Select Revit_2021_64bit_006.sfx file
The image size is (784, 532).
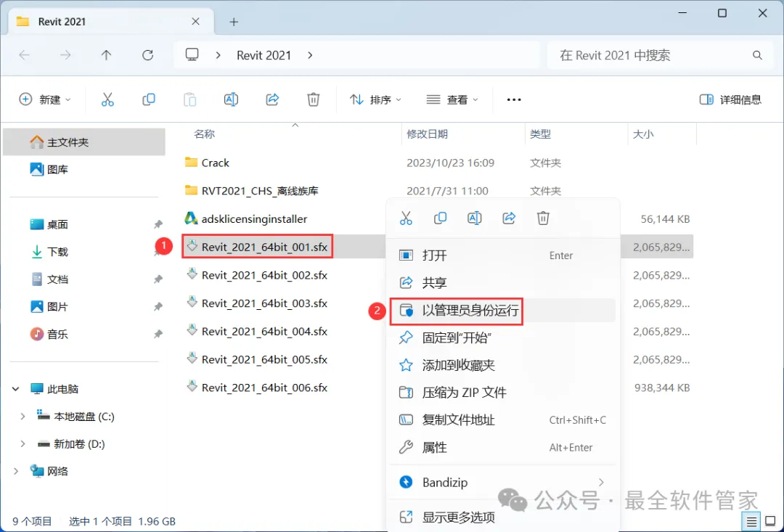257,388
